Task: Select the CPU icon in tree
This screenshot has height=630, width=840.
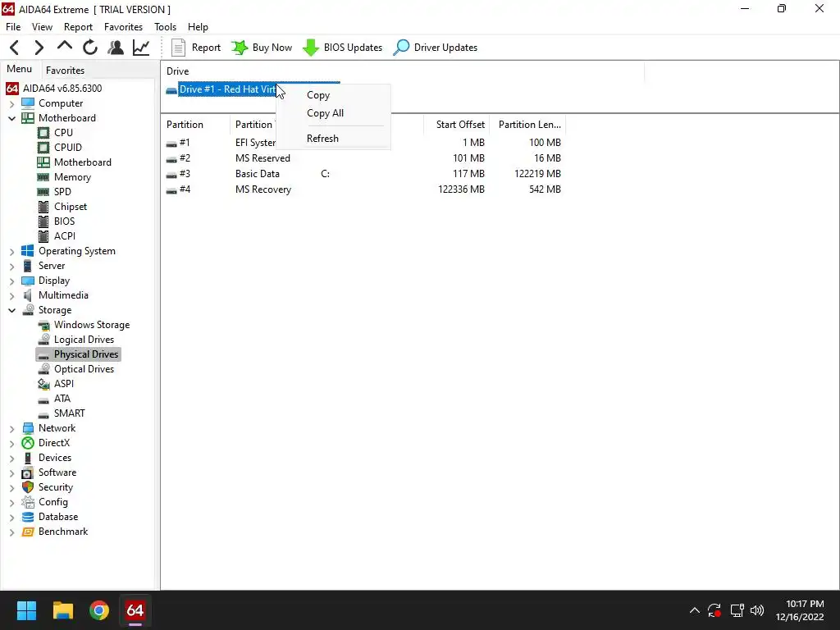Action: 43,133
